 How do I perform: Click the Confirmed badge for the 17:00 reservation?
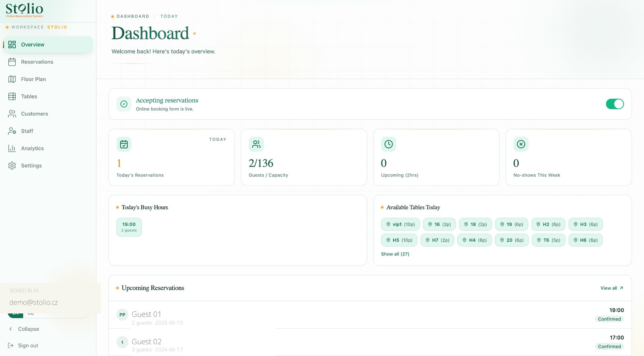(x=609, y=347)
